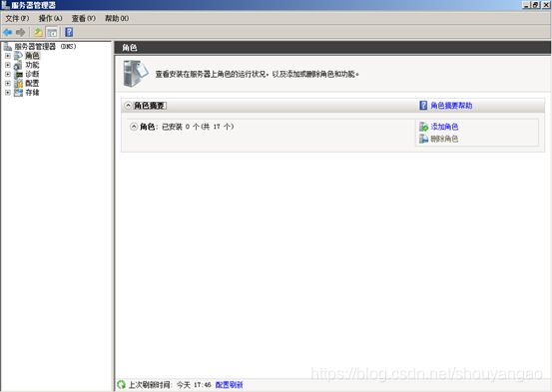
Task: Open the 角色摘要帮助 link
Action: 451,106
